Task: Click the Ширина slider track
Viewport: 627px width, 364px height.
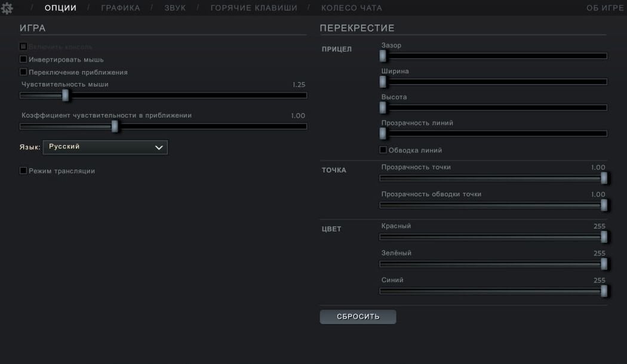Action: 493,82
